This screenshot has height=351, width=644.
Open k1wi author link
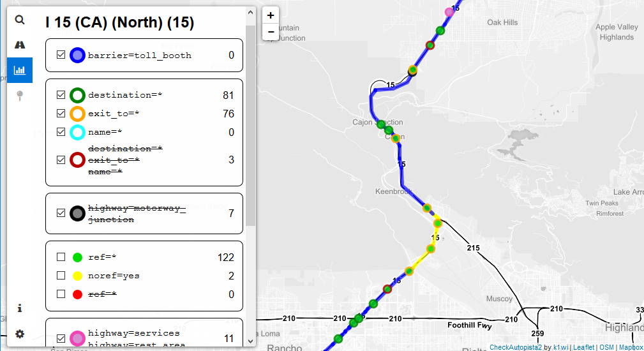(560, 347)
